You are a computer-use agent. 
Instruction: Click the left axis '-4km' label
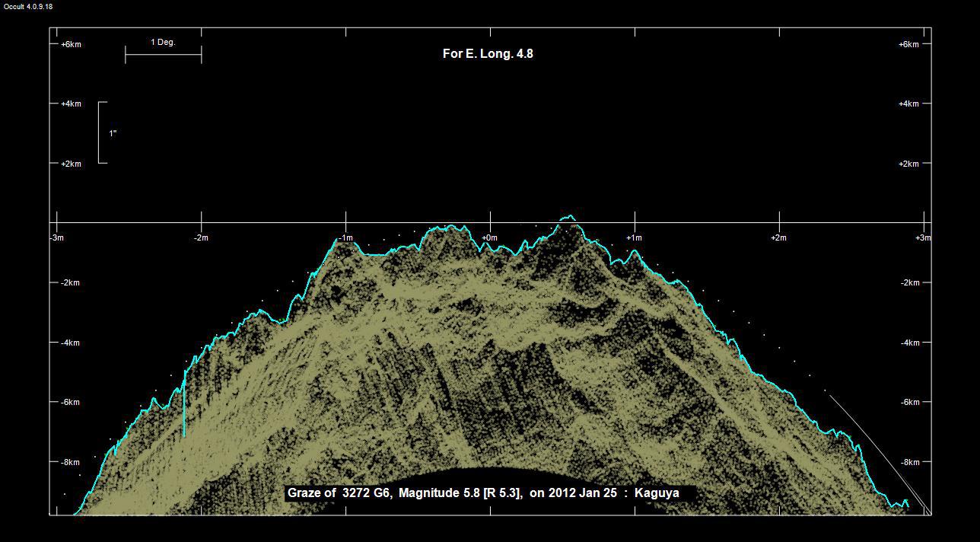[70, 343]
